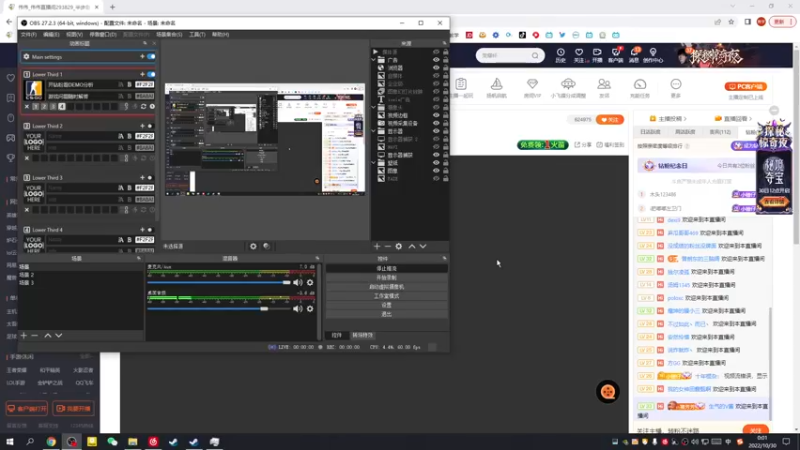800x450 pixels.
Task: Open filters icon below preview
Action: (x=266, y=246)
